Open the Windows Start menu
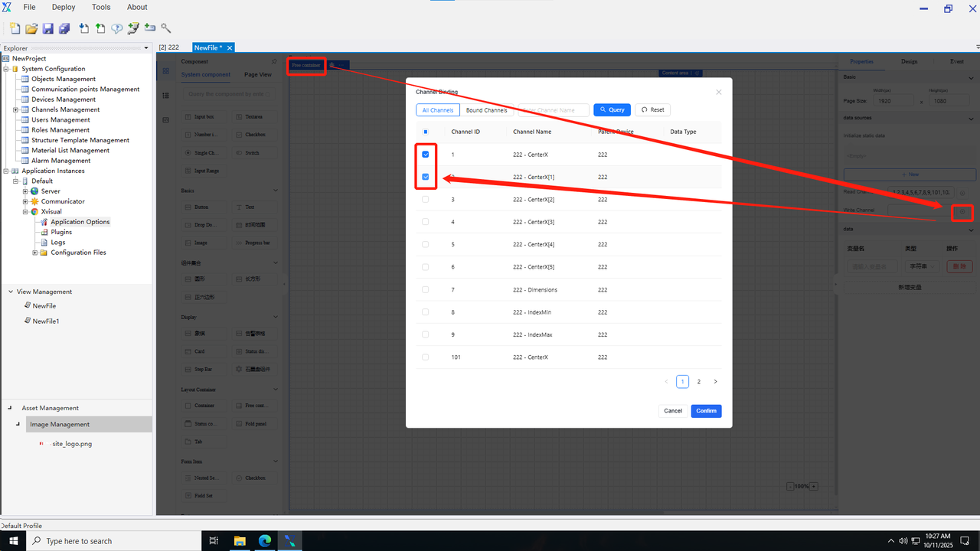The image size is (980, 551). point(13,541)
